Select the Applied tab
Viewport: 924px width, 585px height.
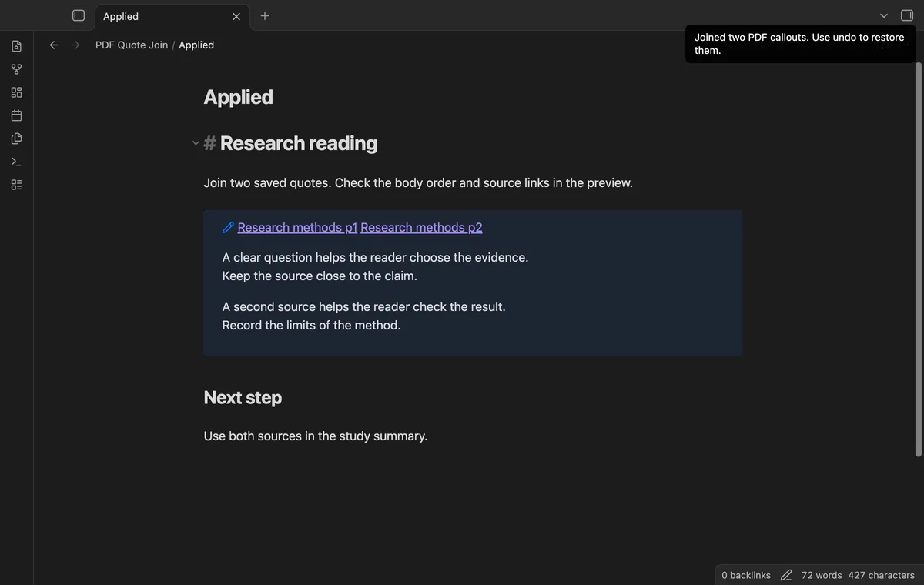point(172,16)
